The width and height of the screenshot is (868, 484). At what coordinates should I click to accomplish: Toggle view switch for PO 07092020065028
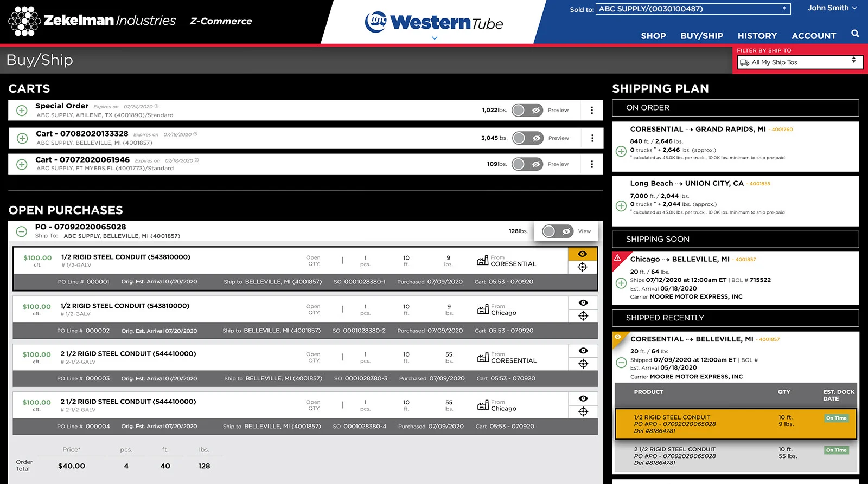pos(558,231)
